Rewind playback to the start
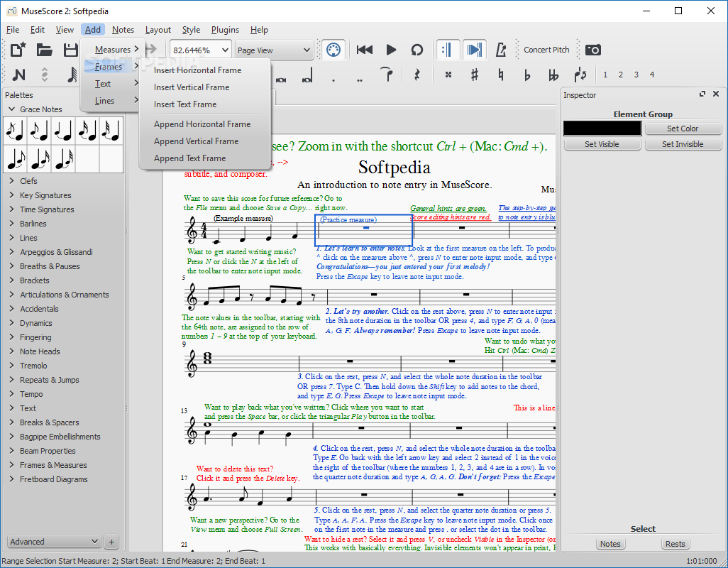This screenshot has width=728, height=568. [x=365, y=50]
